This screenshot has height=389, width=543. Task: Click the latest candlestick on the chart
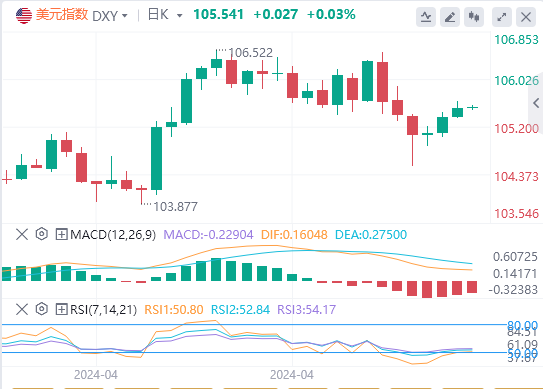[472, 107]
